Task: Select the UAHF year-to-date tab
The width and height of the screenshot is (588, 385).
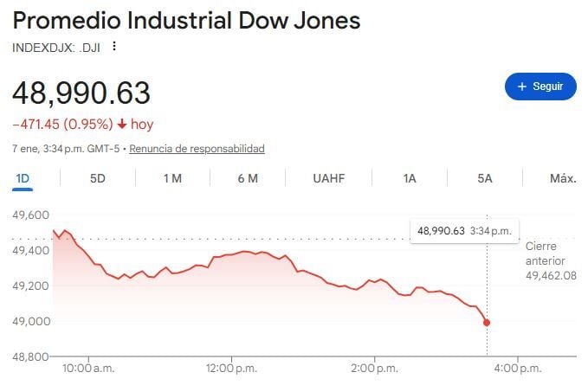Action: pyautogui.click(x=328, y=178)
